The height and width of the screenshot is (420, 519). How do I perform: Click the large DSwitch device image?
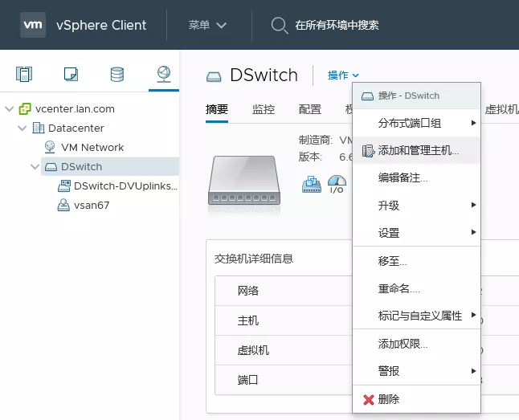[245, 178]
